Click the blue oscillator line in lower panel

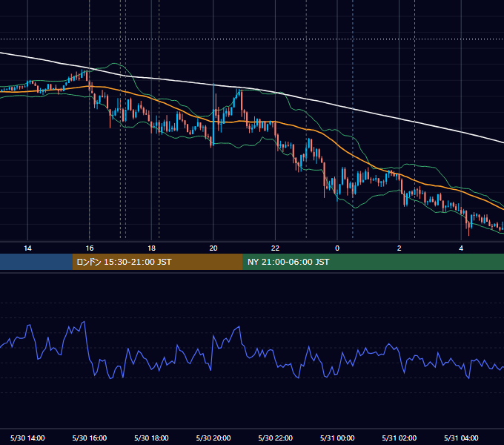point(251,354)
